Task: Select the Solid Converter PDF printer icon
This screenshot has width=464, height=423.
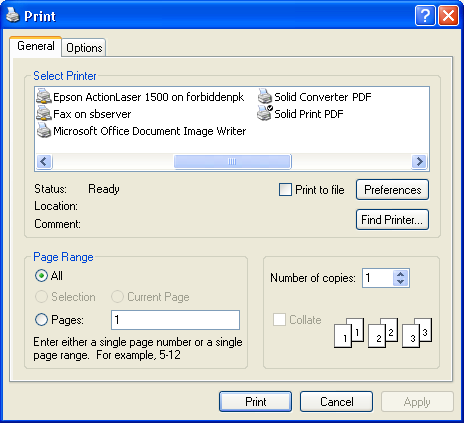Action: [x=265, y=97]
